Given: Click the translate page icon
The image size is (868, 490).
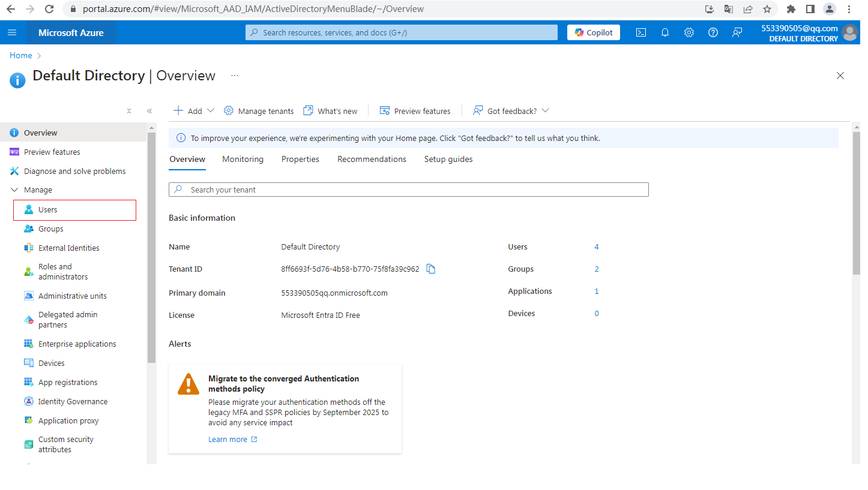Looking at the screenshot, I should [729, 9].
